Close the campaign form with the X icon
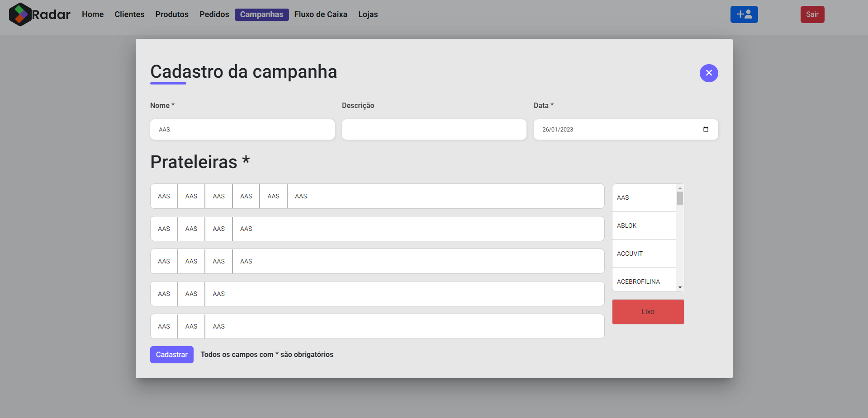The height and width of the screenshot is (418, 868). pos(709,73)
